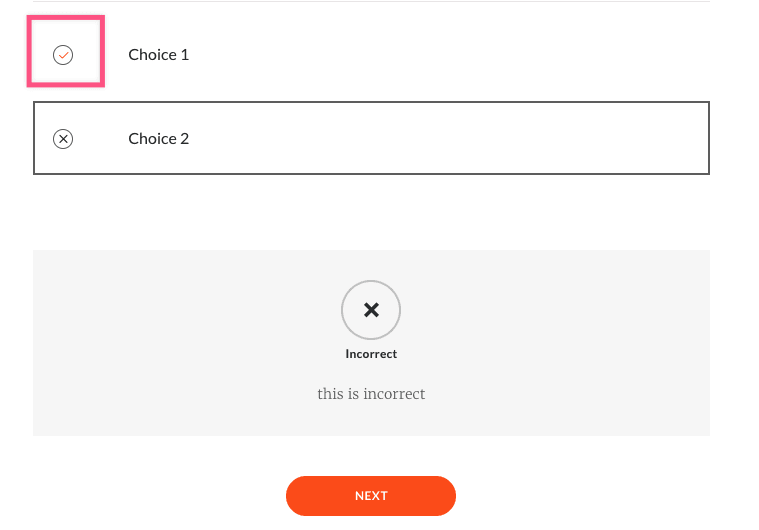Select the Choice 1 answer label
This screenshot has width=759, height=530.
point(158,55)
